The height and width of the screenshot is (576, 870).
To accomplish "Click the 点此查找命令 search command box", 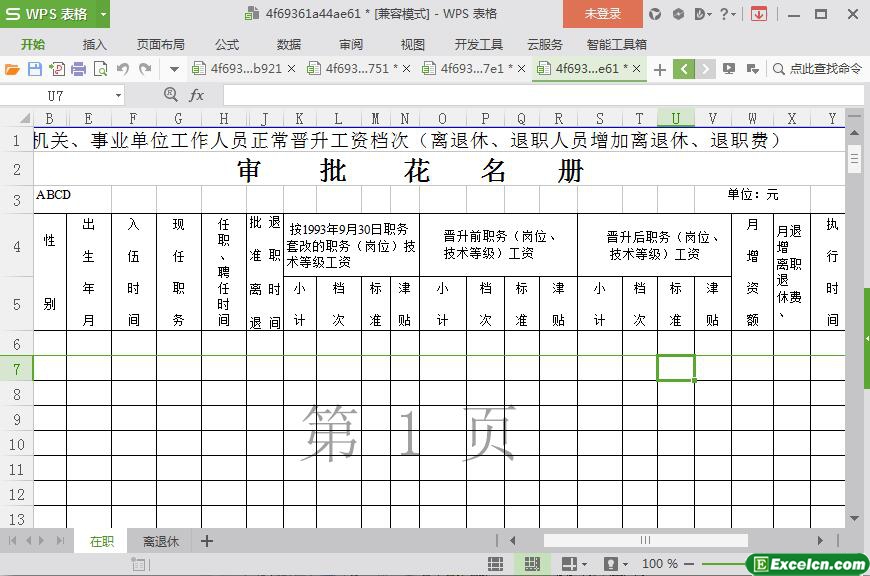I will pyautogui.click(x=817, y=69).
